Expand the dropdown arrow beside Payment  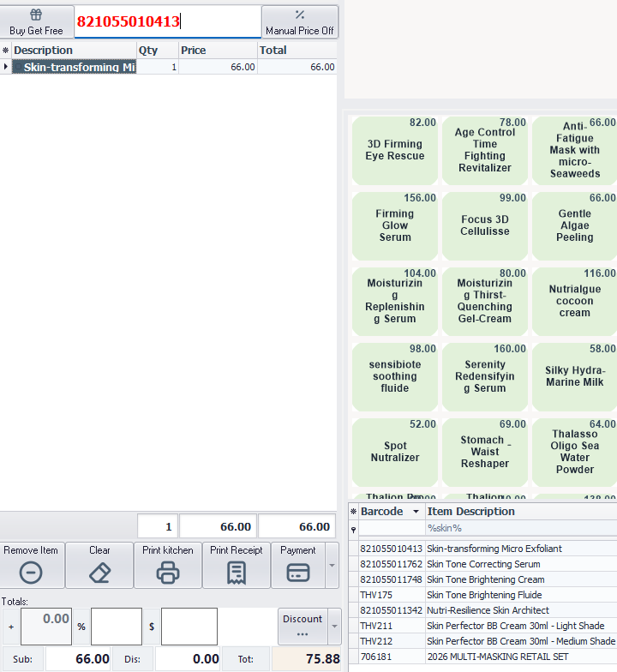pyautogui.click(x=332, y=566)
